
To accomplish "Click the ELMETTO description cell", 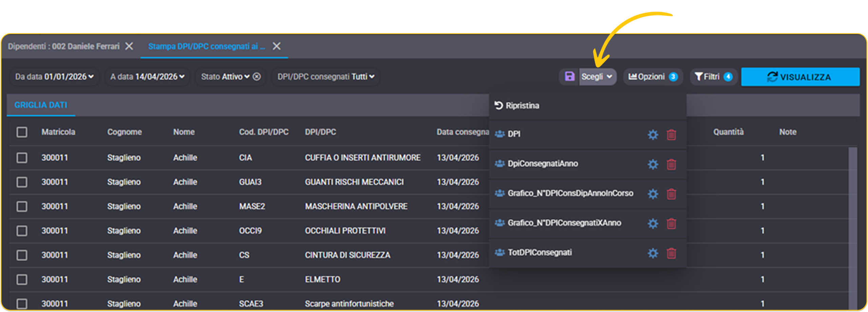I will 322,279.
